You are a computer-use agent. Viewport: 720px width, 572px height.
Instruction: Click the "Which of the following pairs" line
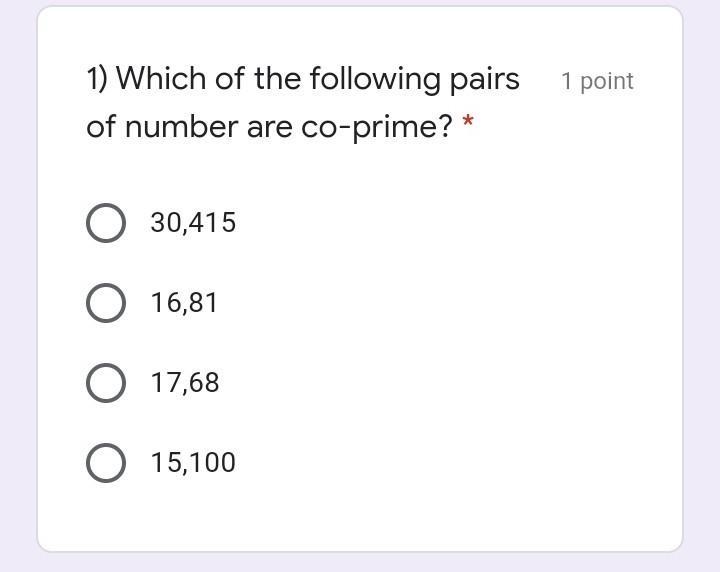tap(303, 79)
